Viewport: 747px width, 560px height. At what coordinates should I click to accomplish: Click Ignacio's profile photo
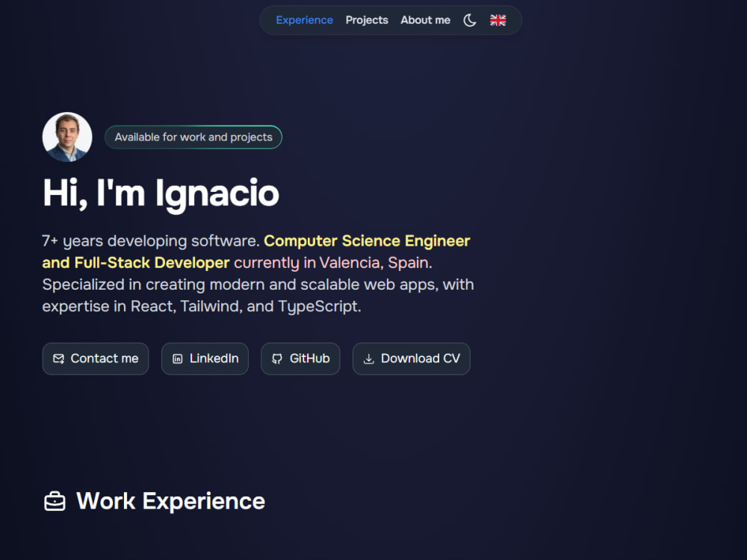(x=67, y=137)
